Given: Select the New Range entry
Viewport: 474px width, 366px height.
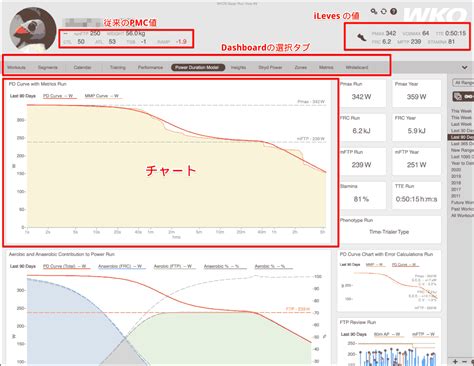Looking at the screenshot, I should point(462,150).
